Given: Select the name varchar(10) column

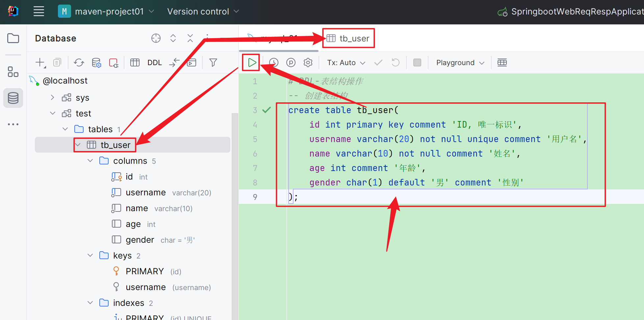Looking at the screenshot, I should coord(152,208).
